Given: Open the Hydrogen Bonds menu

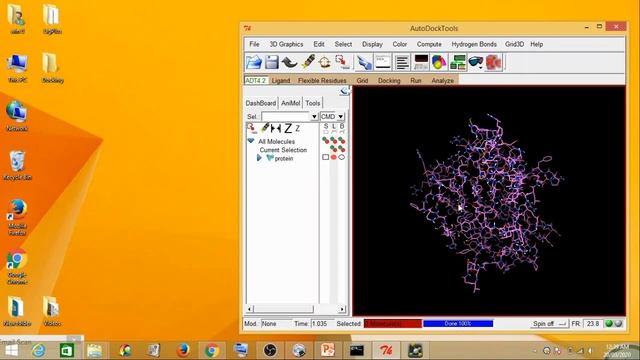Looking at the screenshot, I should coord(474,44).
